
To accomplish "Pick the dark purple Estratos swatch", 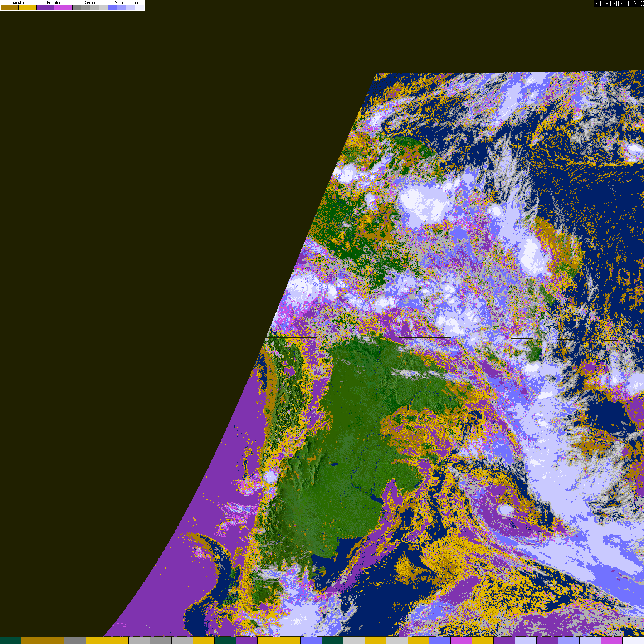I will click(x=45, y=8).
